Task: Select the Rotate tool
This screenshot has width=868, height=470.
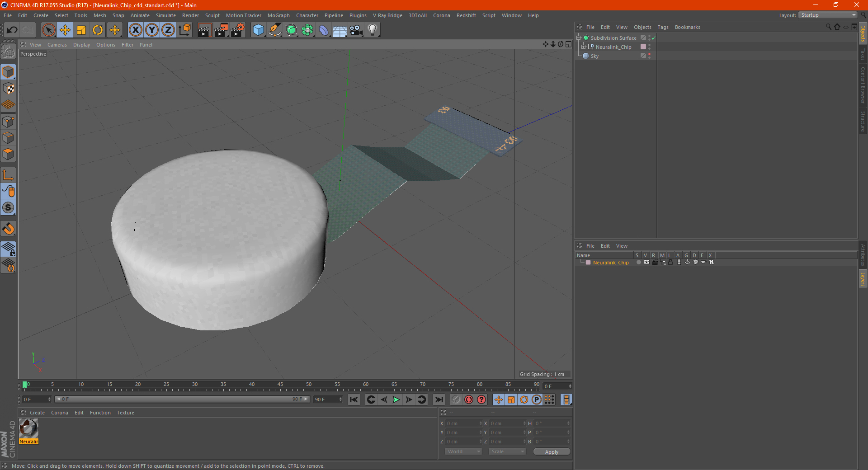Action: tap(98, 30)
